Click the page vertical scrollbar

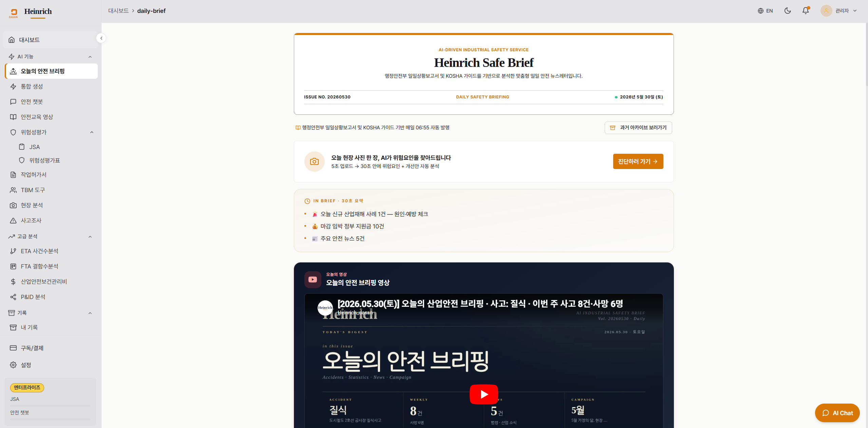(x=866, y=54)
